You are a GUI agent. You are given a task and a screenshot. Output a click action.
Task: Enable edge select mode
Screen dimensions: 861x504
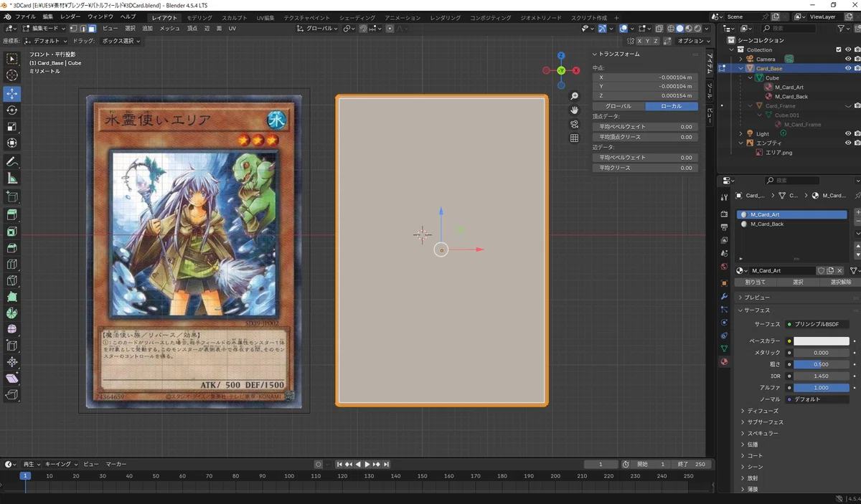[x=83, y=29]
